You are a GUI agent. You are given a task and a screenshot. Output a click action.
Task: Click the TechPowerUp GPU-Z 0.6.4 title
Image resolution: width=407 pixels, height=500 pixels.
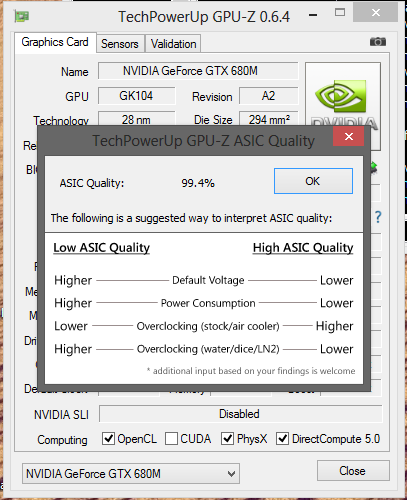coord(204,17)
